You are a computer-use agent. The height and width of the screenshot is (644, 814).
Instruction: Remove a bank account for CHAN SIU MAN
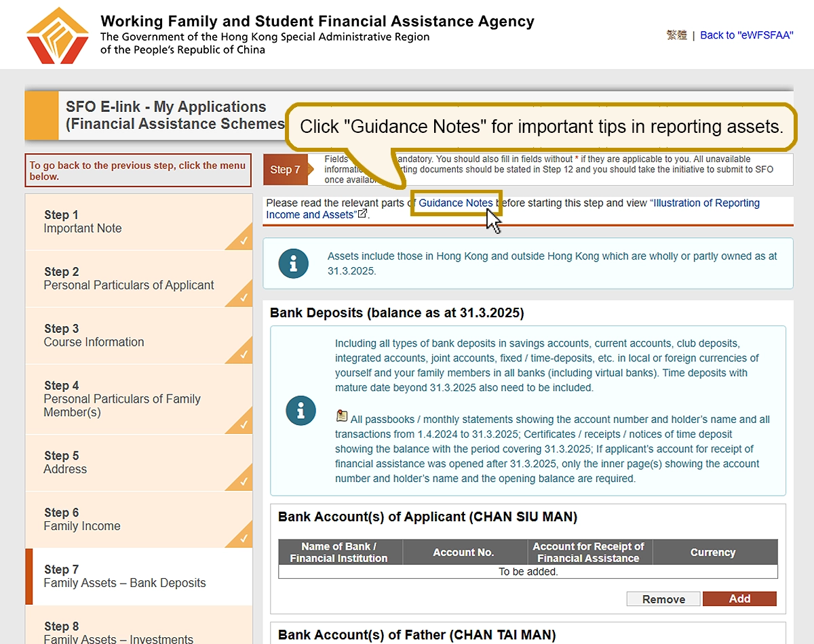(663, 599)
